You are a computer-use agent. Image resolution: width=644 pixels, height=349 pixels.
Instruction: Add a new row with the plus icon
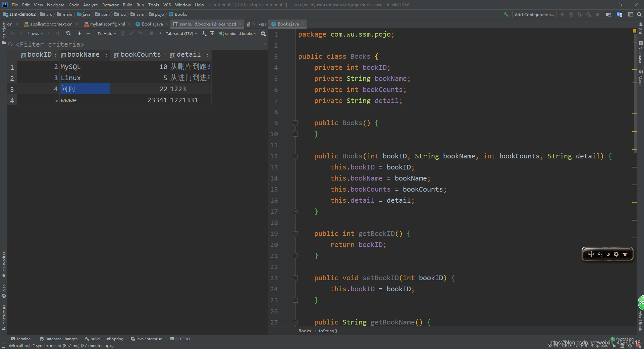(x=79, y=33)
